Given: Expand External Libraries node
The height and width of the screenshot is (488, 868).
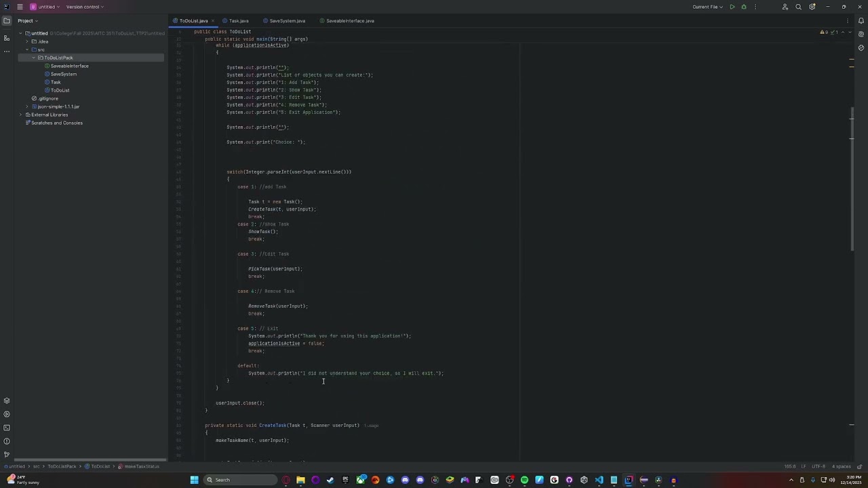Looking at the screenshot, I should pyautogui.click(x=20, y=115).
